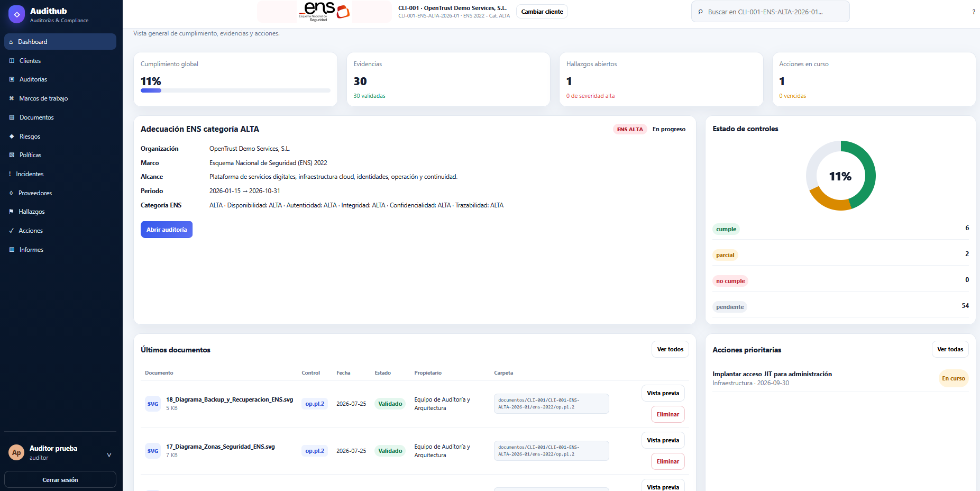
Task: Click the Proveedores sidebar icon
Action: (x=11, y=193)
